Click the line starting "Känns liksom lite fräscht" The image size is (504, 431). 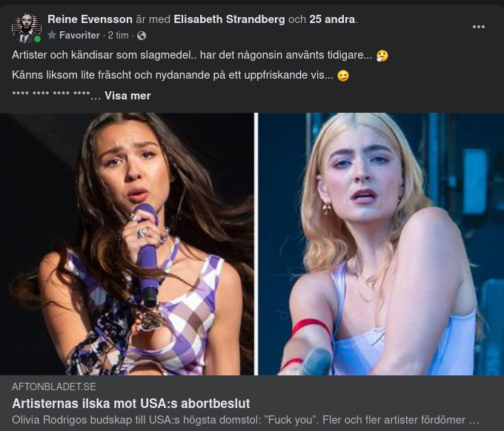click(x=172, y=76)
